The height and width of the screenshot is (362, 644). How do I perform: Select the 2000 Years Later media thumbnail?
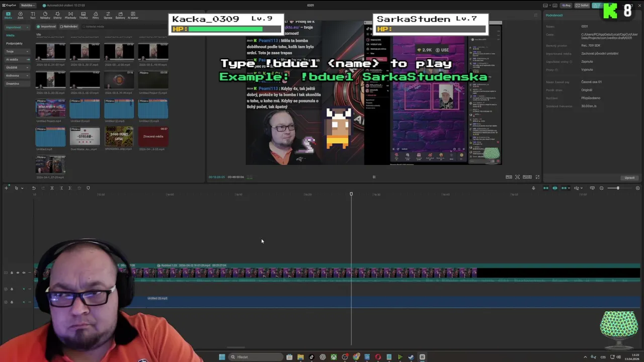click(119, 136)
